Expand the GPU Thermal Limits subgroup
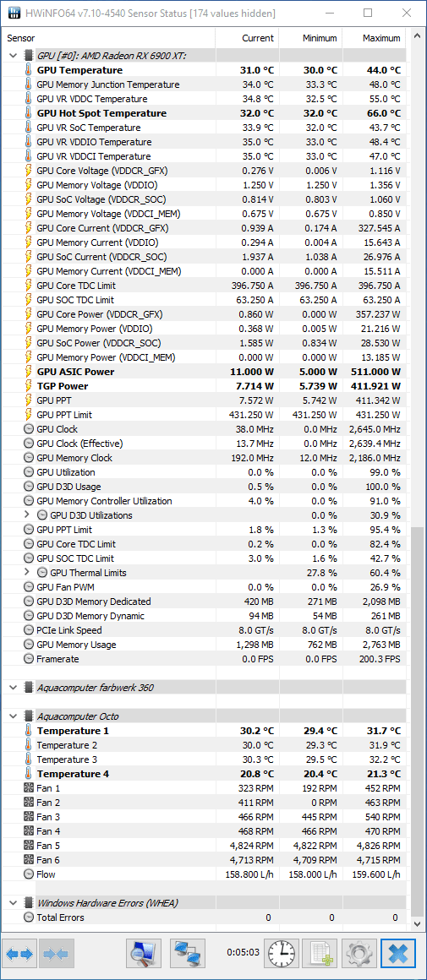 click(x=27, y=573)
